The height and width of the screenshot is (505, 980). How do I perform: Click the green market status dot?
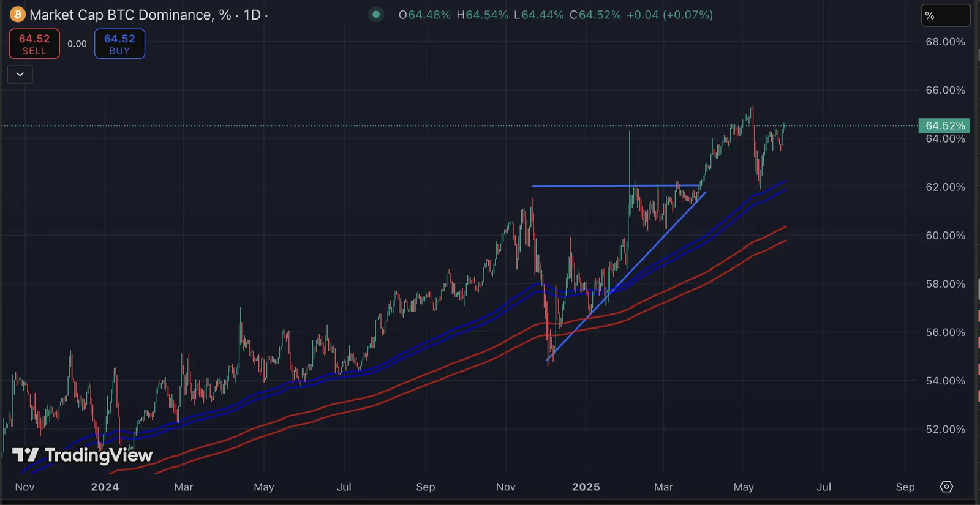[x=376, y=15]
